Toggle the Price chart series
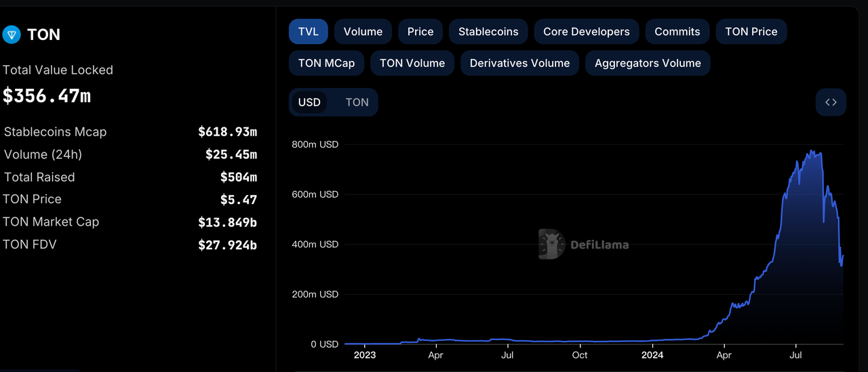 coord(420,32)
